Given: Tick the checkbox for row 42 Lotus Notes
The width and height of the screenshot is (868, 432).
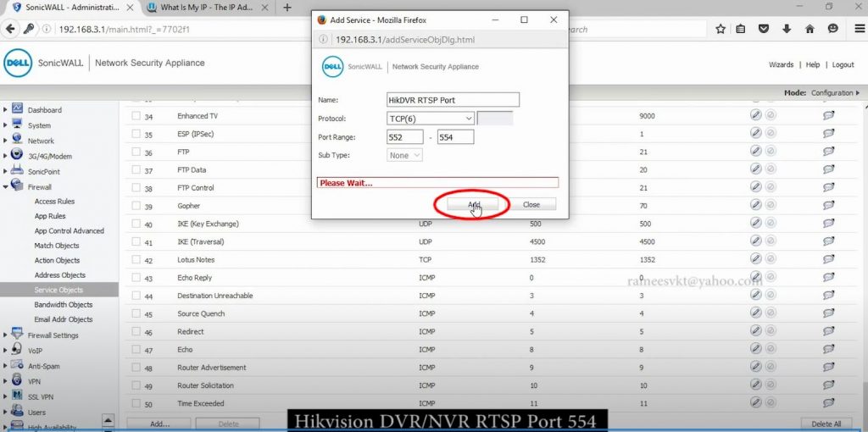Looking at the screenshot, I should (x=136, y=259).
